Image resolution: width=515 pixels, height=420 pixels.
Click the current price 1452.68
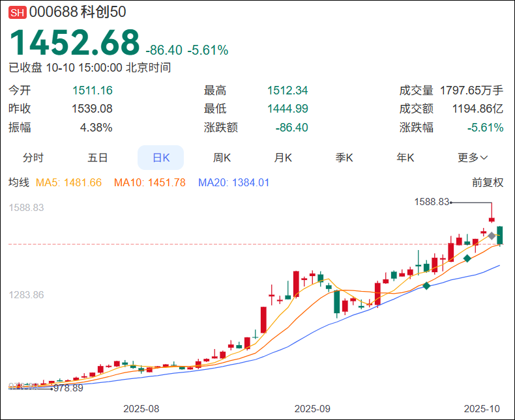click(x=74, y=43)
